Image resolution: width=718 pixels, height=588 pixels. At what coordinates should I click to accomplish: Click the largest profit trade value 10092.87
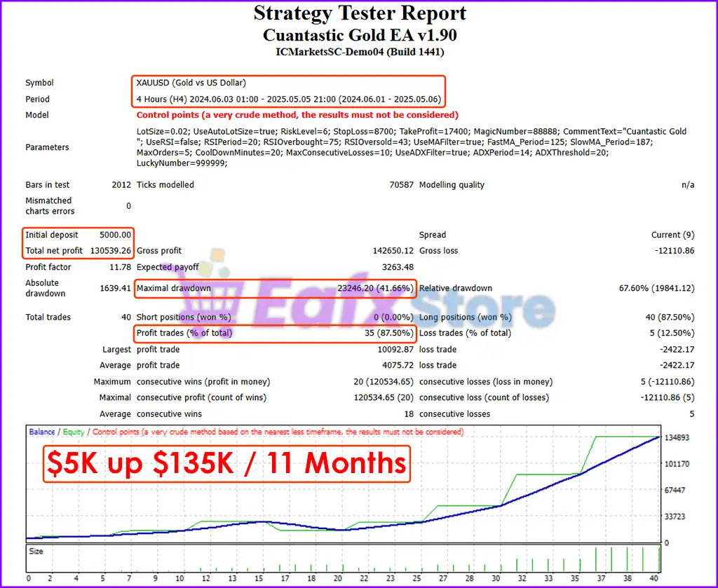pyautogui.click(x=395, y=350)
